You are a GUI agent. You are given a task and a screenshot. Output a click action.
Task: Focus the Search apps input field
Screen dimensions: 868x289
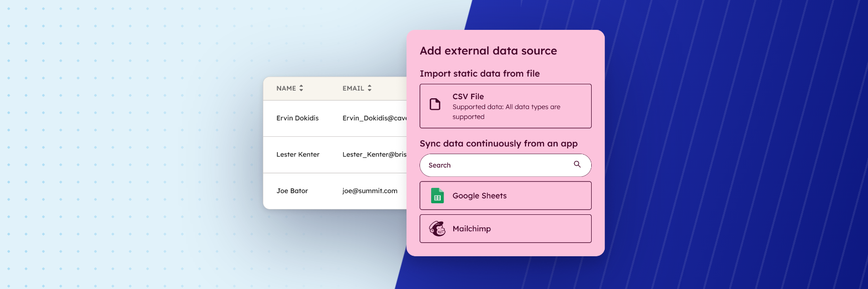click(x=505, y=165)
